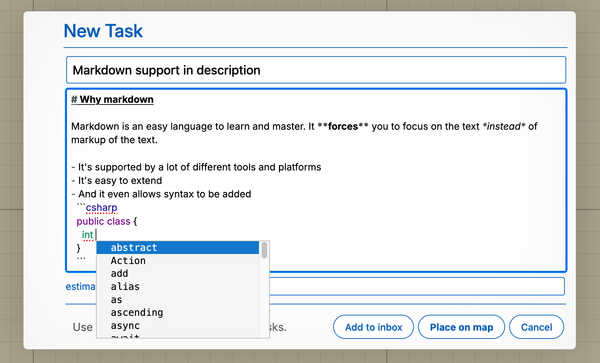Click the Place on map button
This screenshot has width=600, height=363.
click(x=461, y=327)
